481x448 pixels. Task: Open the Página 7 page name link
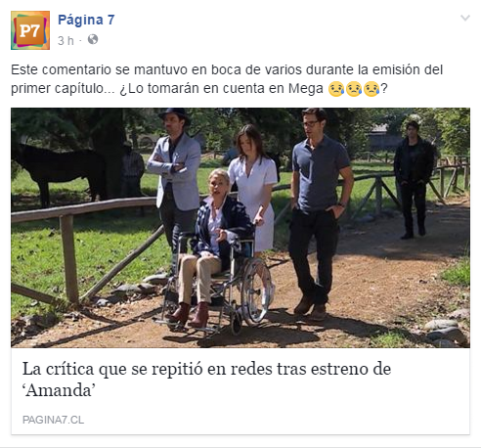point(86,20)
